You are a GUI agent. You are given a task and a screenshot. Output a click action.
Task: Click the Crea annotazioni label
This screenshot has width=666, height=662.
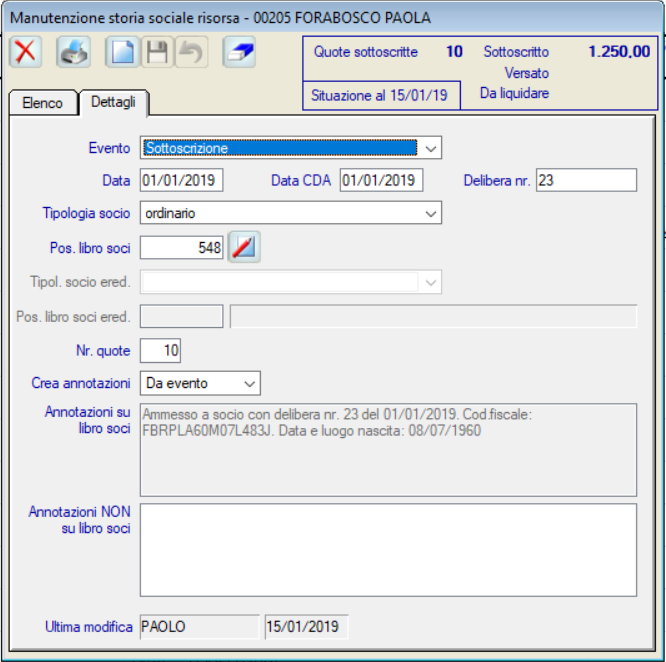pyautogui.click(x=81, y=383)
